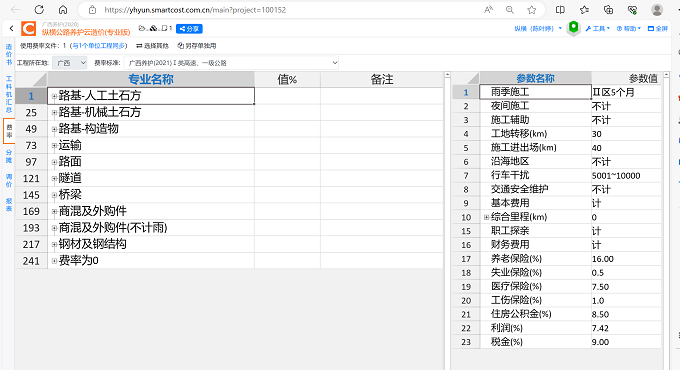The height and width of the screenshot is (370, 680).
Task: Click the 值% column header
Action: click(287, 79)
